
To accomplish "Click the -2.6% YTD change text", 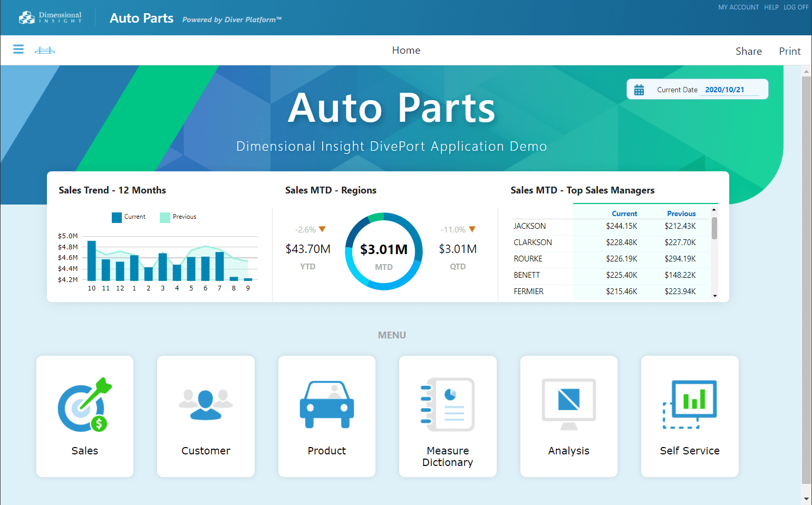I will [x=305, y=230].
